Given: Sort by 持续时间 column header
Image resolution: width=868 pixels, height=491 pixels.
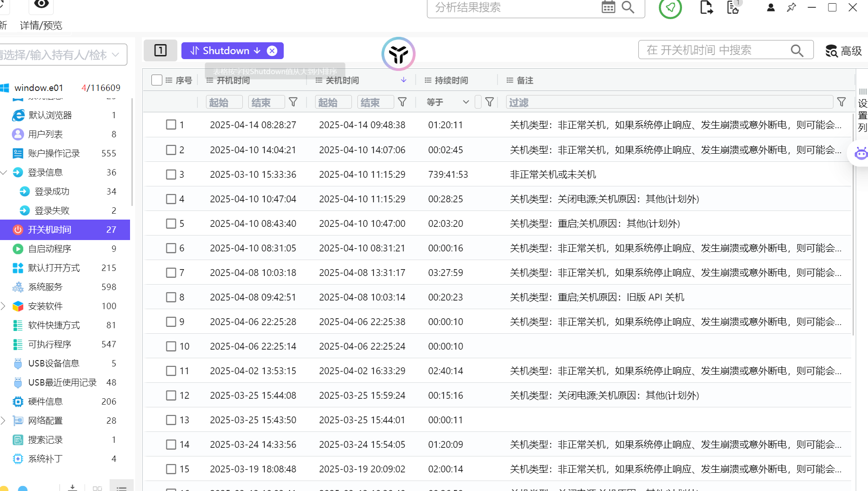Looking at the screenshot, I should tap(452, 80).
